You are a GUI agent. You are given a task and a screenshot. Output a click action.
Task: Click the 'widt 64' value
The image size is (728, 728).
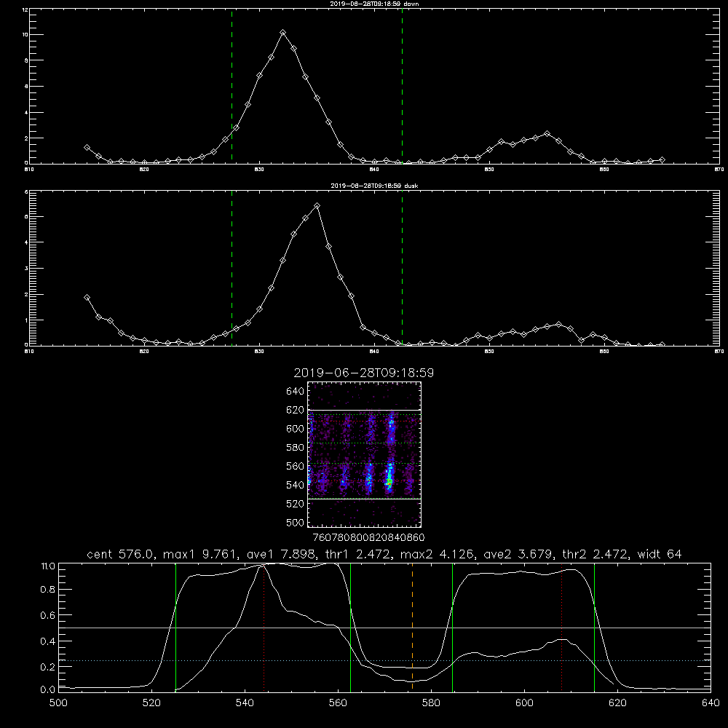(x=660, y=554)
